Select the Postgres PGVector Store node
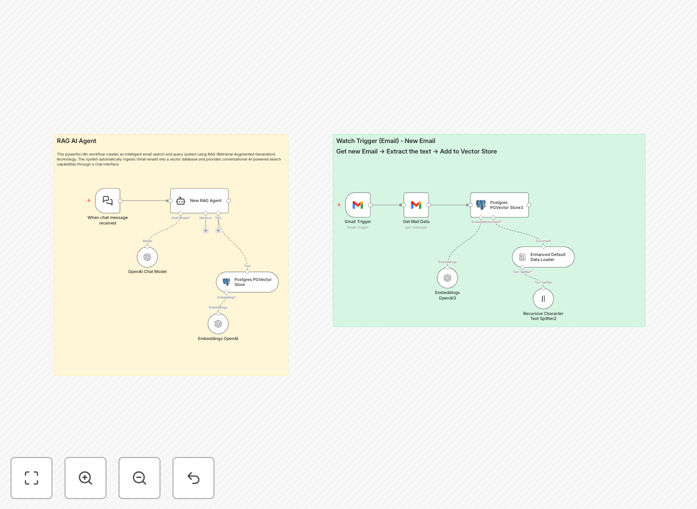This screenshot has width=697, height=509. point(248,282)
